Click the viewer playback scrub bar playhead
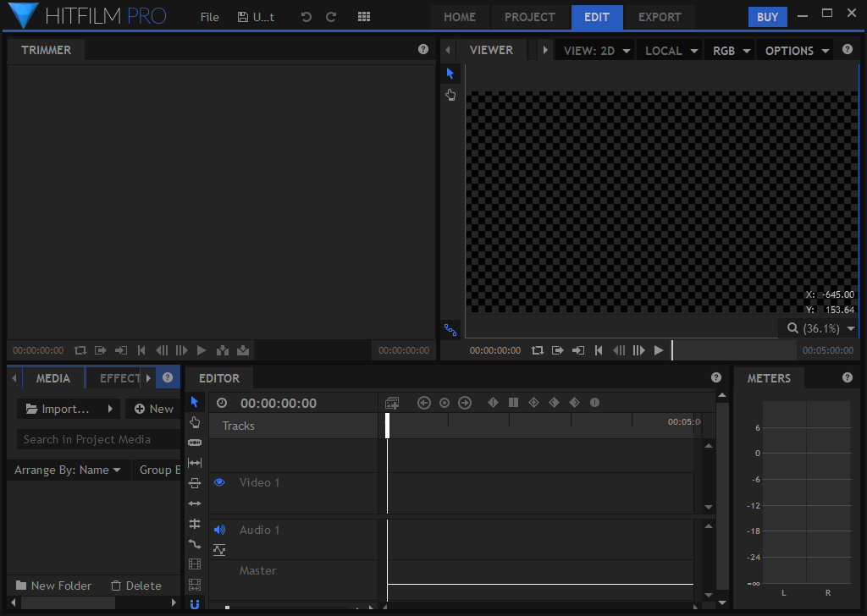 (x=672, y=350)
